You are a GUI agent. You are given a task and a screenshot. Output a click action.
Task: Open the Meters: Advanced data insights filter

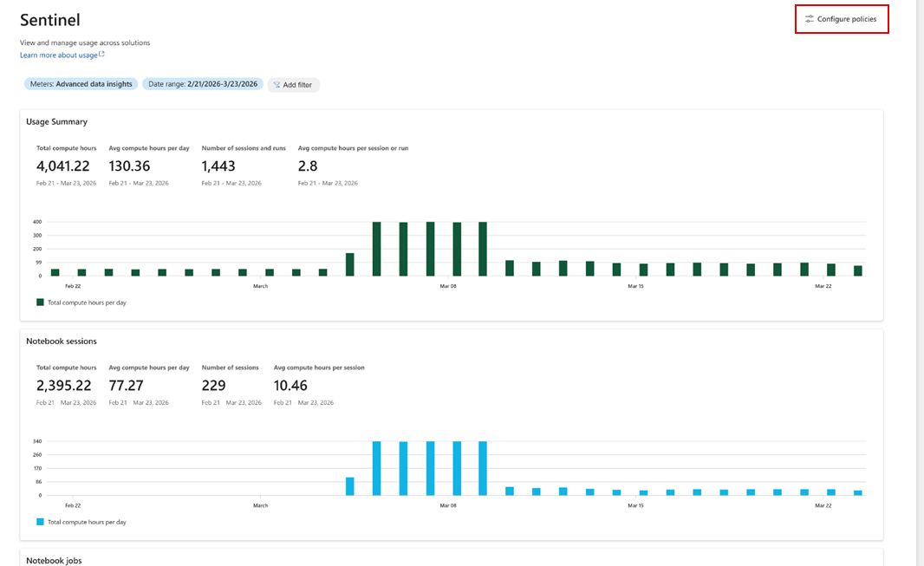coord(81,84)
